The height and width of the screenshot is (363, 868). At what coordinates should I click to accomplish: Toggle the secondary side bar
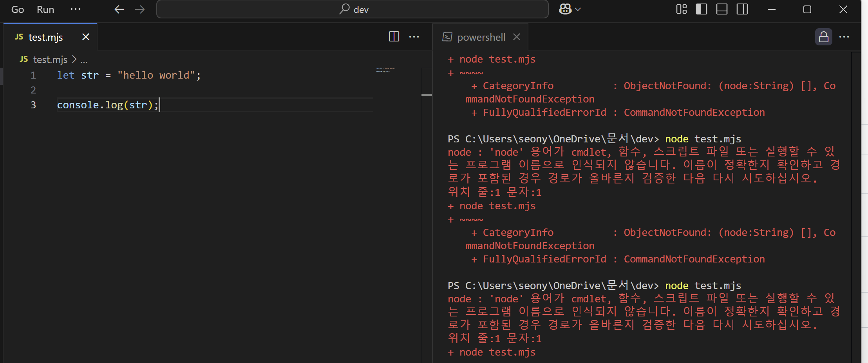pos(742,9)
